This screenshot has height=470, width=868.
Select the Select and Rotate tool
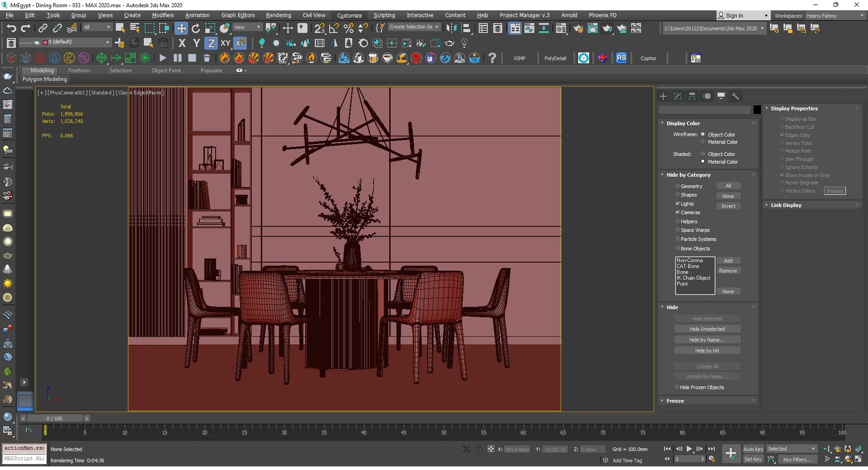point(196,28)
